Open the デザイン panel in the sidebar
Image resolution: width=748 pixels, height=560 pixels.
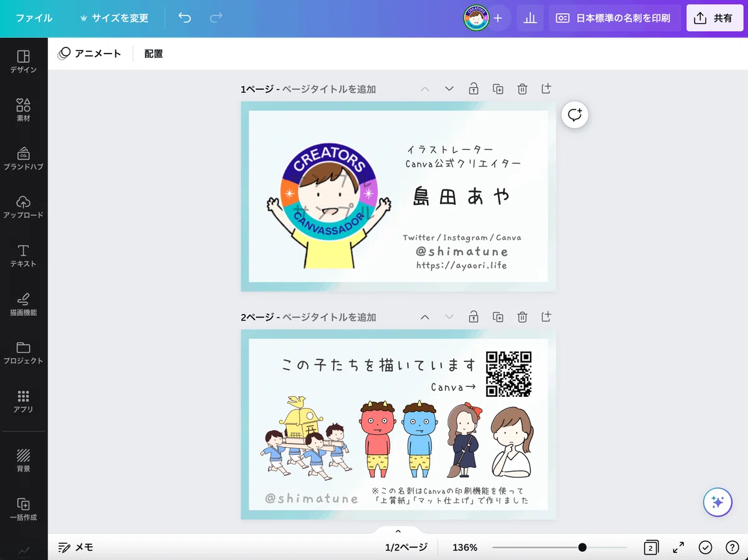(x=24, y=62)
